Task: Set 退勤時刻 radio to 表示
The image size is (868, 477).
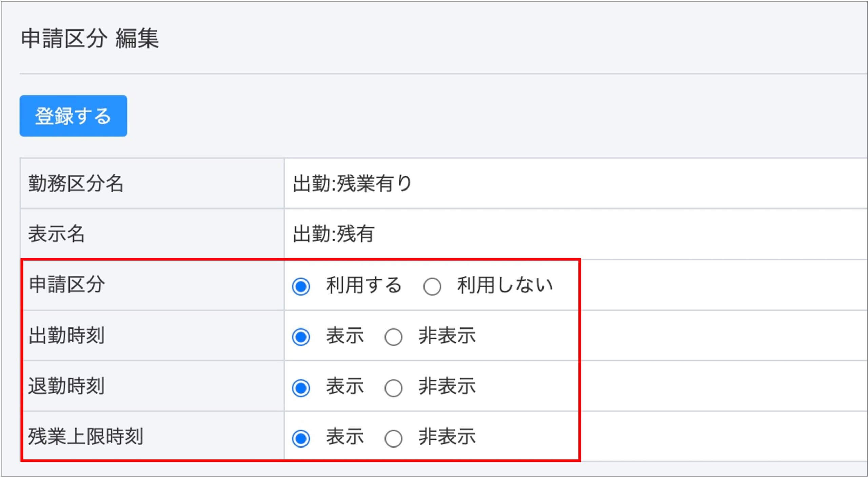Action: coord(301,388)
